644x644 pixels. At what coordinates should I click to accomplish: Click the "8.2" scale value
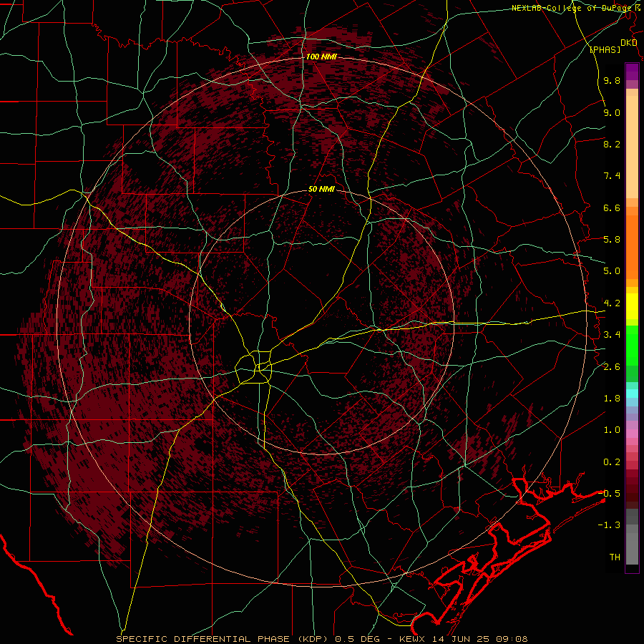click(612, 144)
